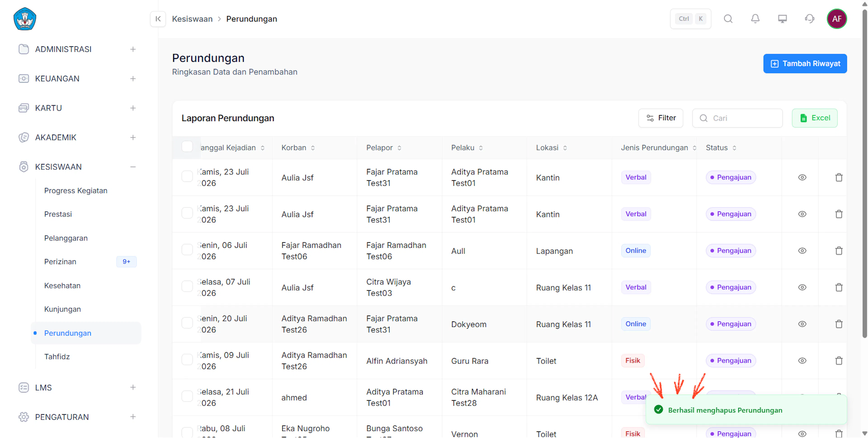Tick checkbox for Selasa 07 Juli row

(187, 286)
